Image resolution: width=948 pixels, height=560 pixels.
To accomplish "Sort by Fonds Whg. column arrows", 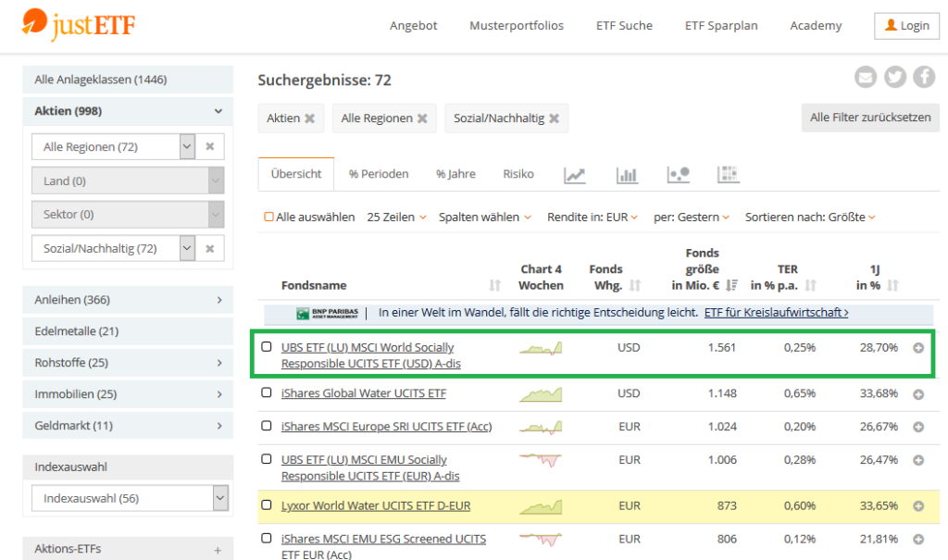I will tap(635, 285).
